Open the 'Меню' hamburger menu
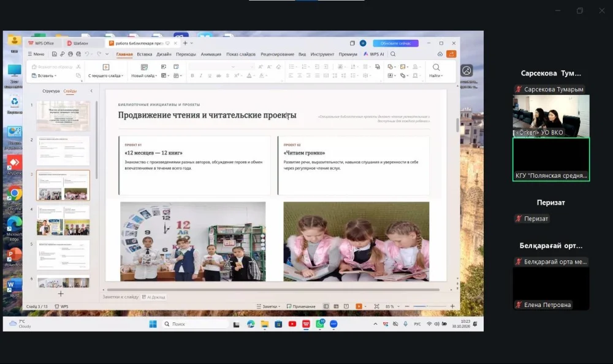This screenshot has height=364, width=613. tap(36, 54)
